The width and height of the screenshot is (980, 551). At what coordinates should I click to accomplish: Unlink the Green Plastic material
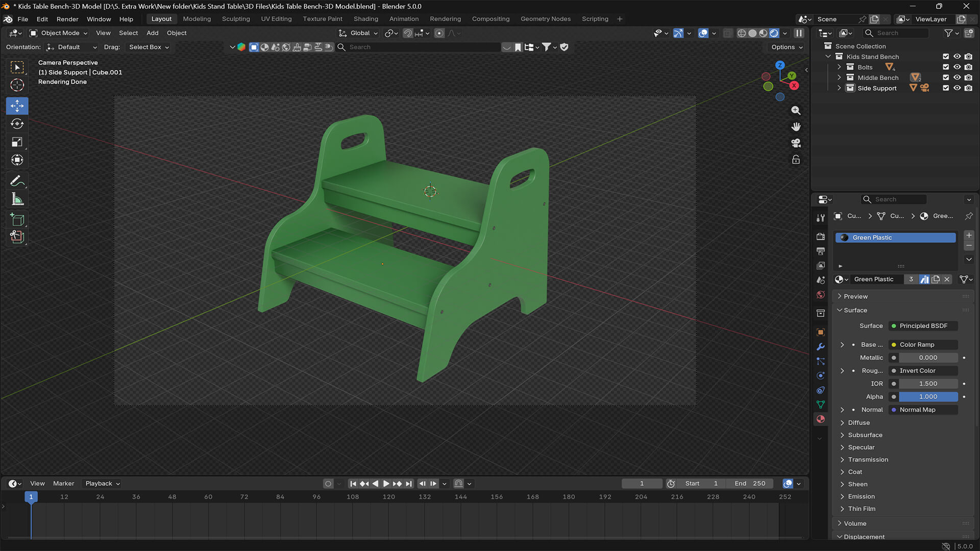click(x=947, y=279)
